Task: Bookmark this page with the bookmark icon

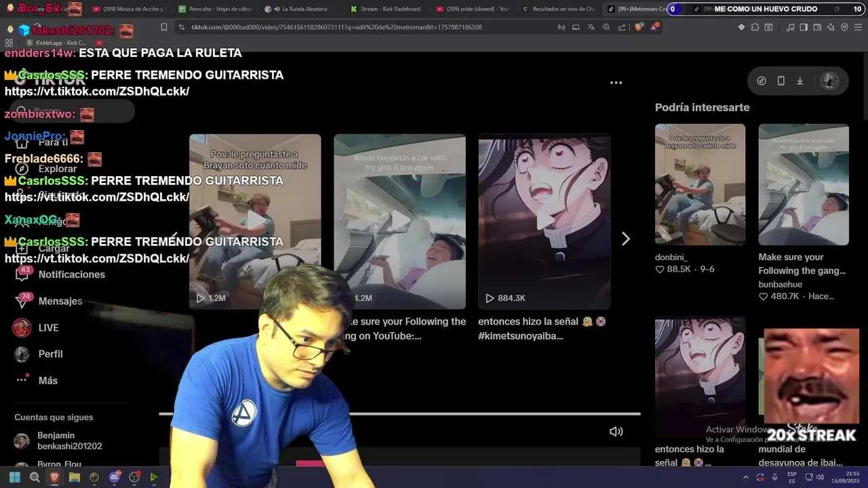Action: pyautogui.click(x=164, y=27)
